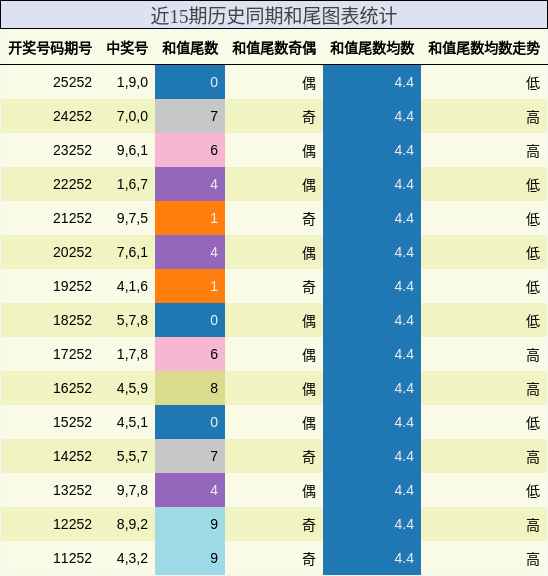548x576 pixels.
Task: Click light-blue tail cell 9 in row 12252
Action: pyautogui.click(x=190, y=524)
